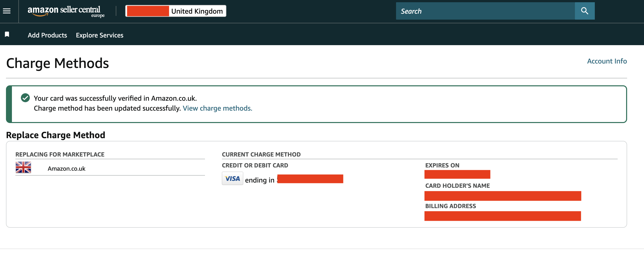Screen dimensions: 644x253
Task: Click the BILLING ADDRESS label
Action: click(450, 206)
